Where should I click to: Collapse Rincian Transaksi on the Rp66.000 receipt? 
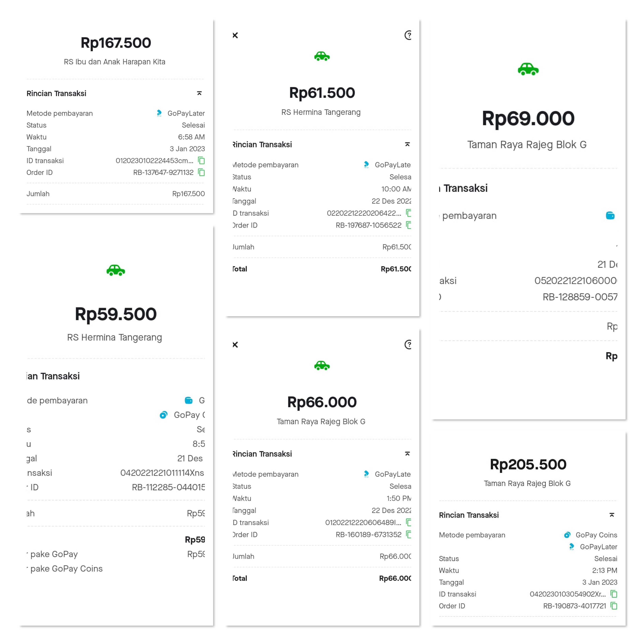(x=407, y=454)
